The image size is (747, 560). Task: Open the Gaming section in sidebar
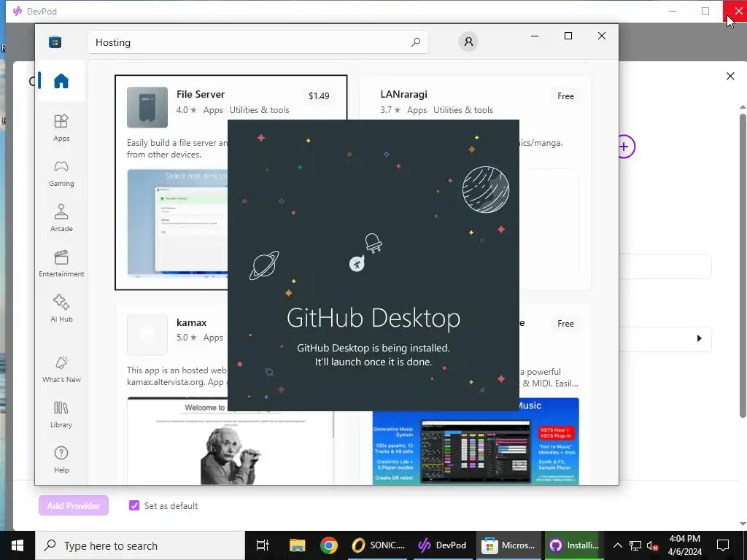tap(61, 173)
